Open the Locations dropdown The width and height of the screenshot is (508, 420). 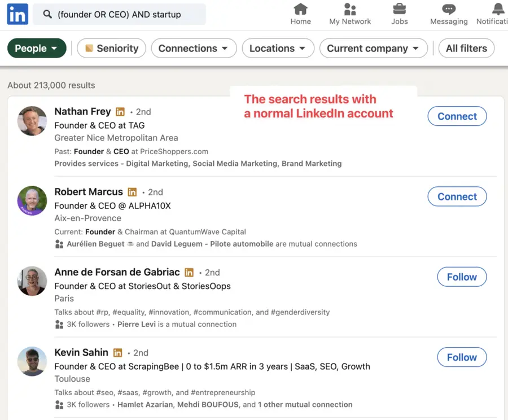pyautogui.click(x=278, y=49)
